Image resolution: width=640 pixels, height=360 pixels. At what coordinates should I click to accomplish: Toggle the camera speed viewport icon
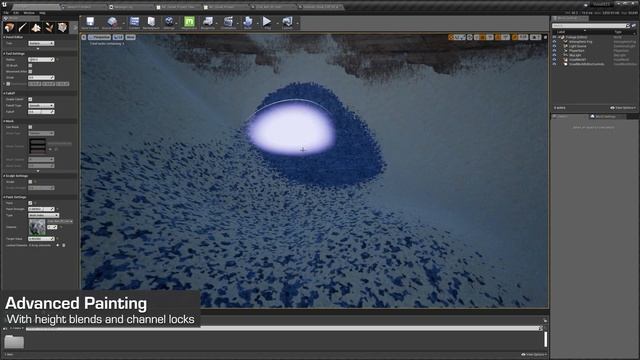(x=535, y=37)
